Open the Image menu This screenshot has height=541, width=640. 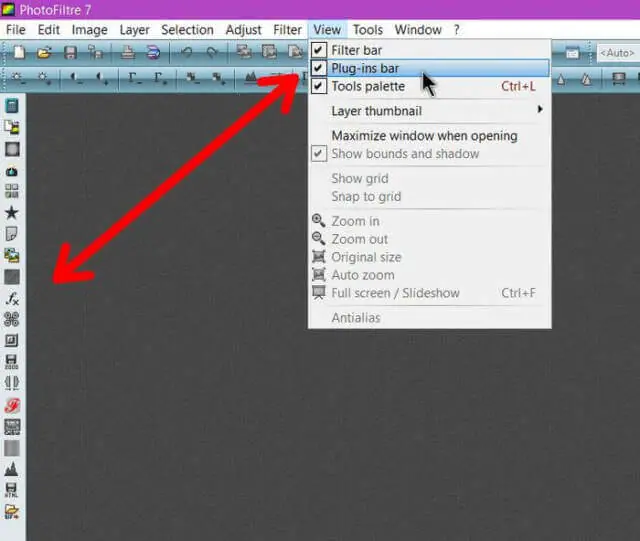90,30
